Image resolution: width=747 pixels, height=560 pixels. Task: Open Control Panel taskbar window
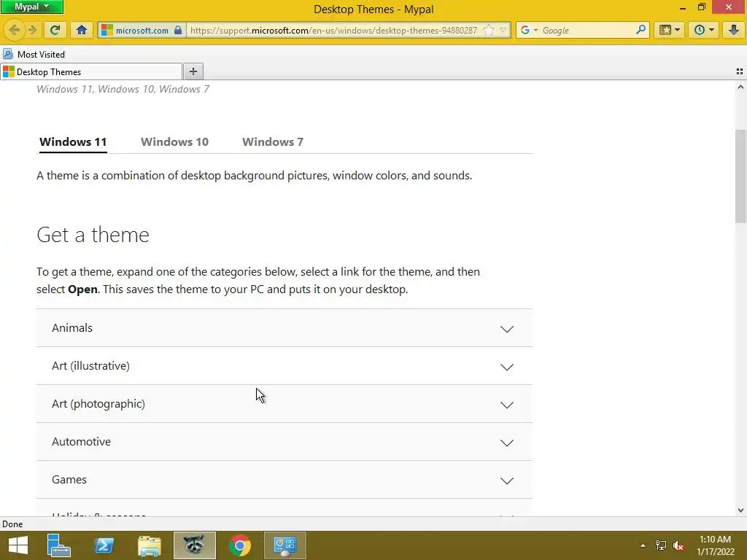(x=285, y=545)
